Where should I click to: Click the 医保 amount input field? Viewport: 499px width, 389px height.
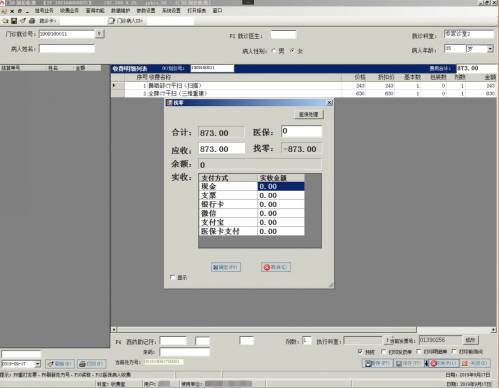pyautogui.click(x=302, y=131)
